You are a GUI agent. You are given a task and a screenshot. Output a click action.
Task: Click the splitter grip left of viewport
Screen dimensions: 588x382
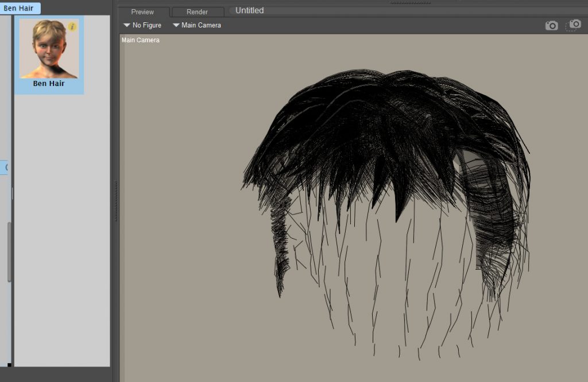pyautogui.click(x=116, y=201)
